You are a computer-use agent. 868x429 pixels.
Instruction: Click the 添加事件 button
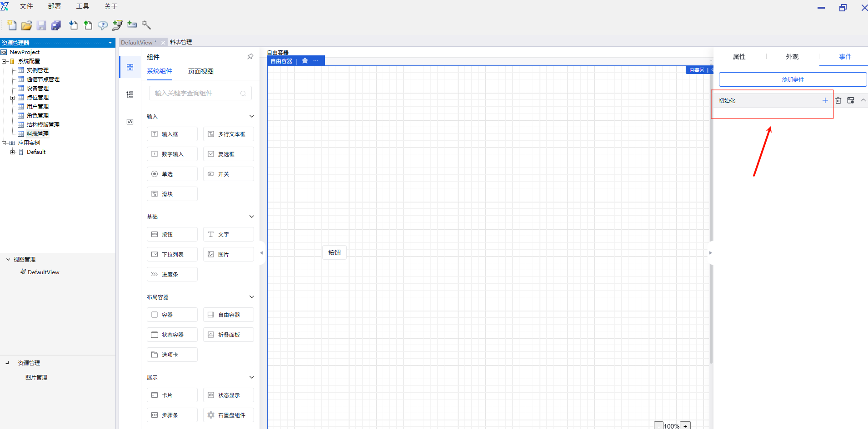pyautogui.click(x=793, y=79)
